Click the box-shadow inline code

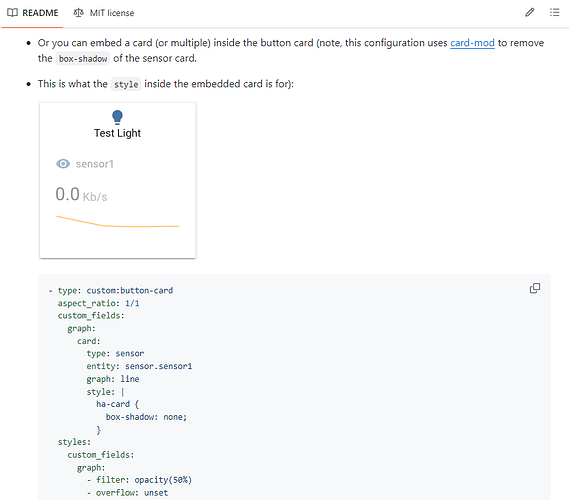point(83,59)
